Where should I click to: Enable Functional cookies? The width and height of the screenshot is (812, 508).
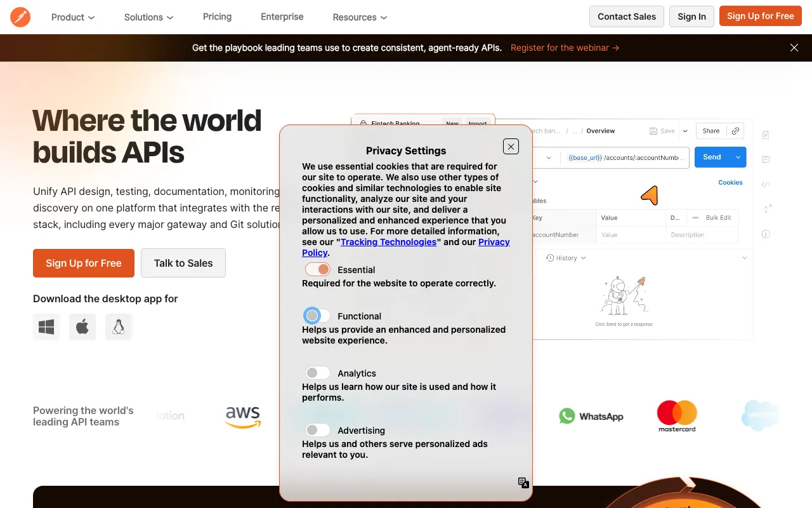[x=317, y=316]
